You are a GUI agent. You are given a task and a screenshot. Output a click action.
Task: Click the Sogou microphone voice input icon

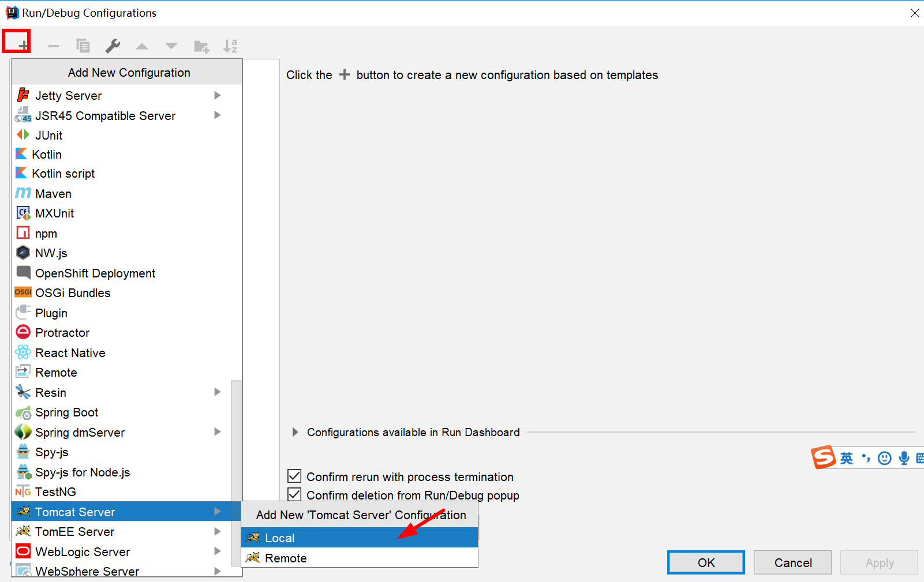click(x=904, y=458)
